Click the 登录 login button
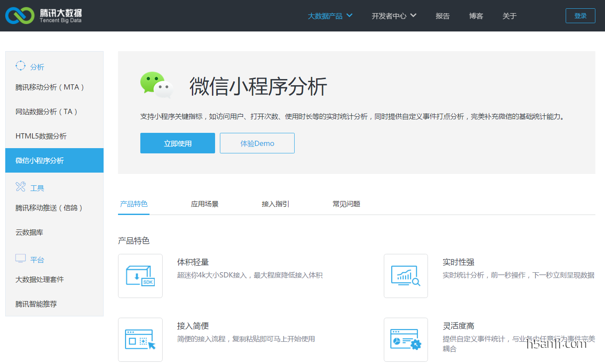The height and width of the screenshot is (364, 605). pyautogui.click(x=581, y=16)
